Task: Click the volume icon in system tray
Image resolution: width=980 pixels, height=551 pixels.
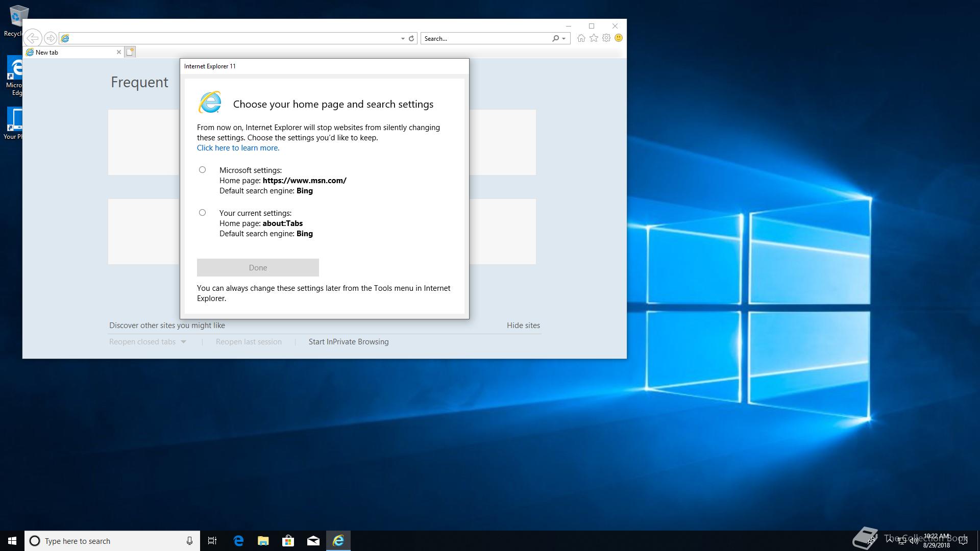Action: tap(914, 541)
